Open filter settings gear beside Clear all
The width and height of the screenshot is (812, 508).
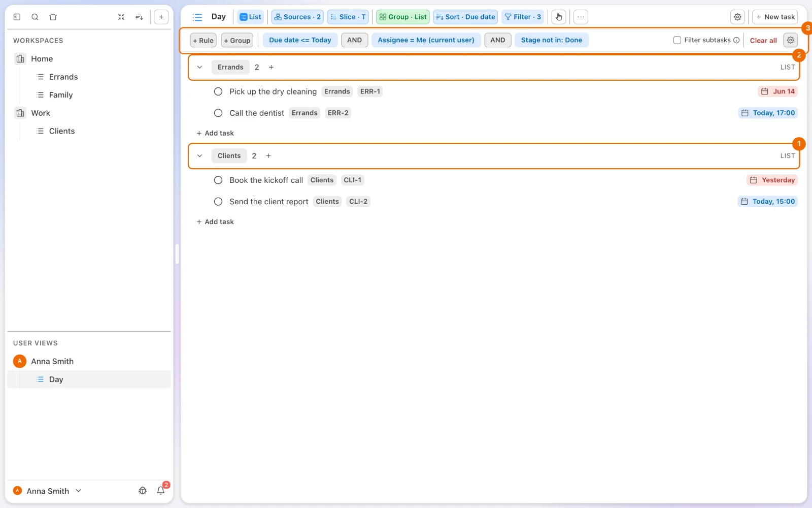[790, 40]
